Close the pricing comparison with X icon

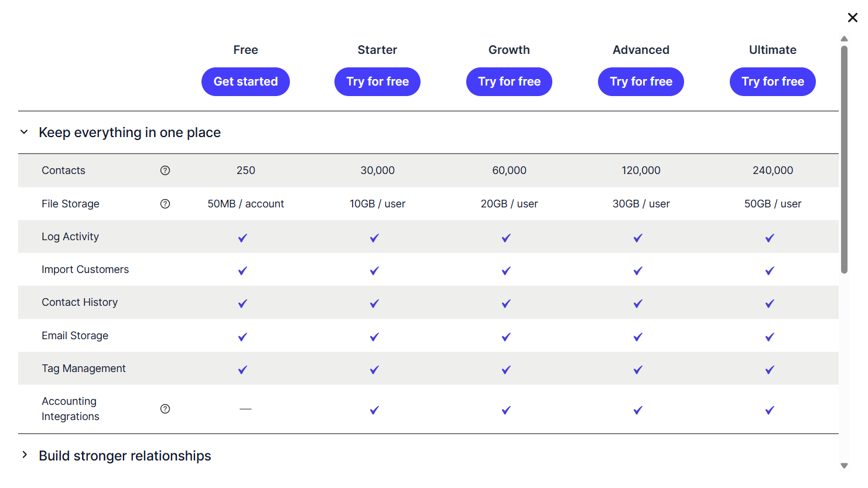(853, 18)
